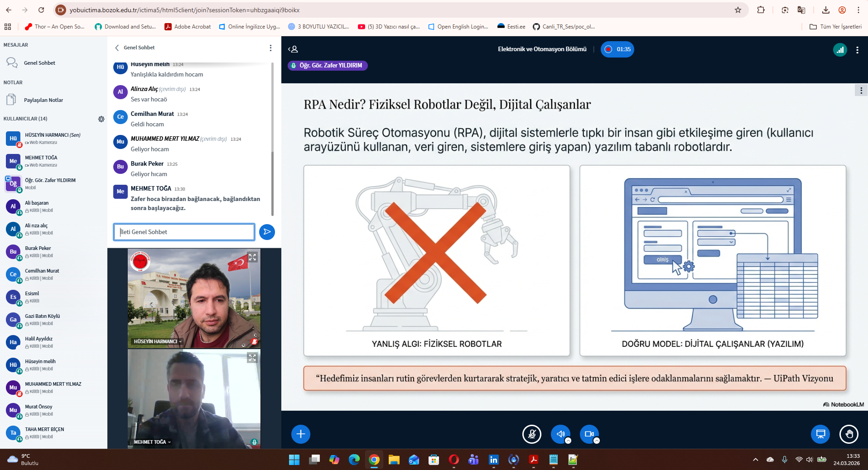The height and width of the screenshot is (470, 868).
Task: Click the send message arrow button
Action: tap(267, 232)
